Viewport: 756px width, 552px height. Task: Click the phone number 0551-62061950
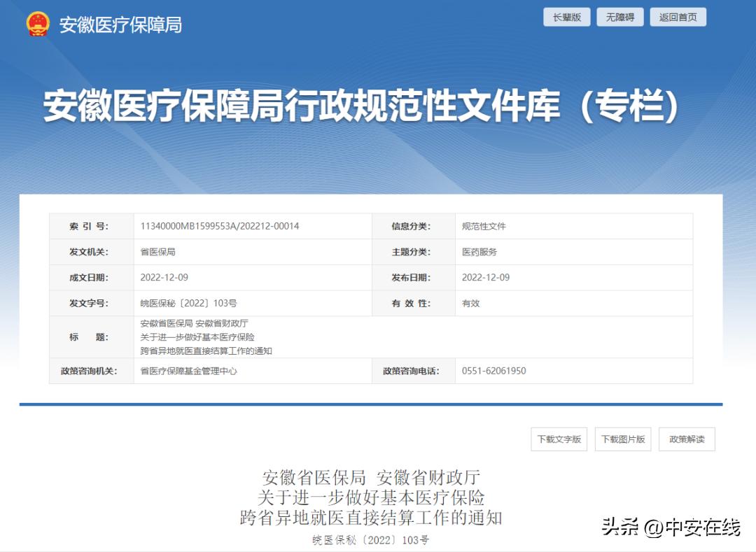click(x=494, y=371)
